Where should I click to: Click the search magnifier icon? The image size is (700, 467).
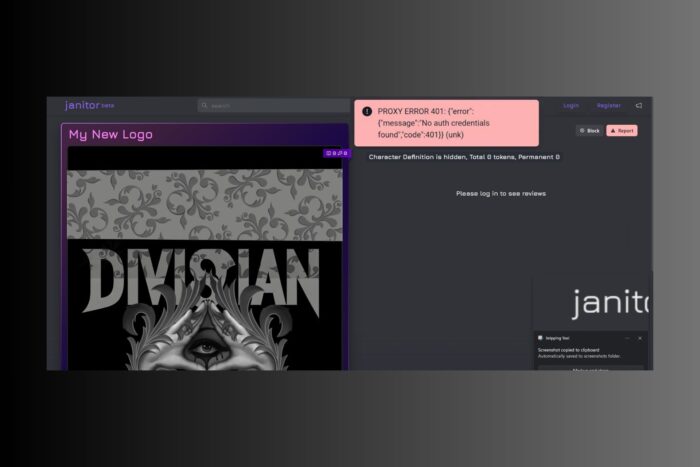(203, 105)
